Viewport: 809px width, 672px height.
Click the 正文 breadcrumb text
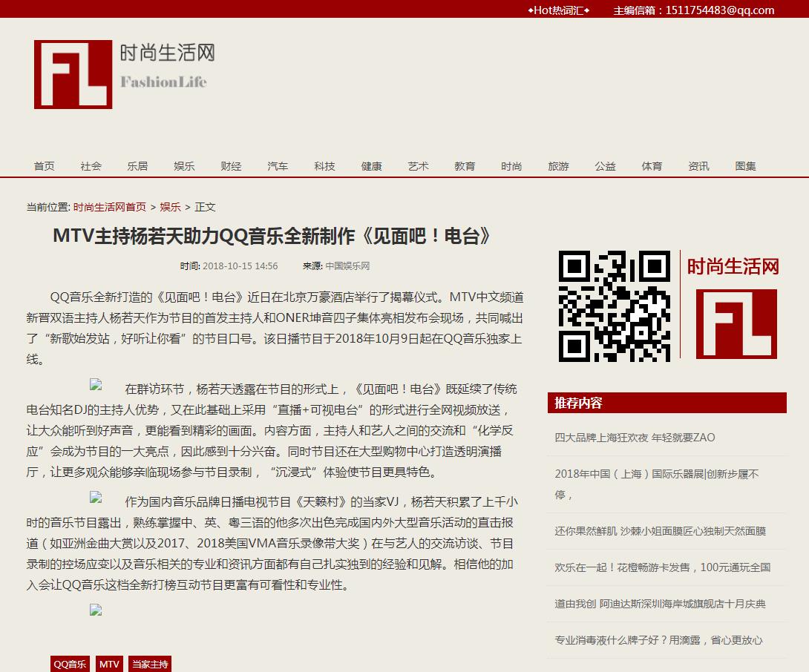[x=205, y=207]
